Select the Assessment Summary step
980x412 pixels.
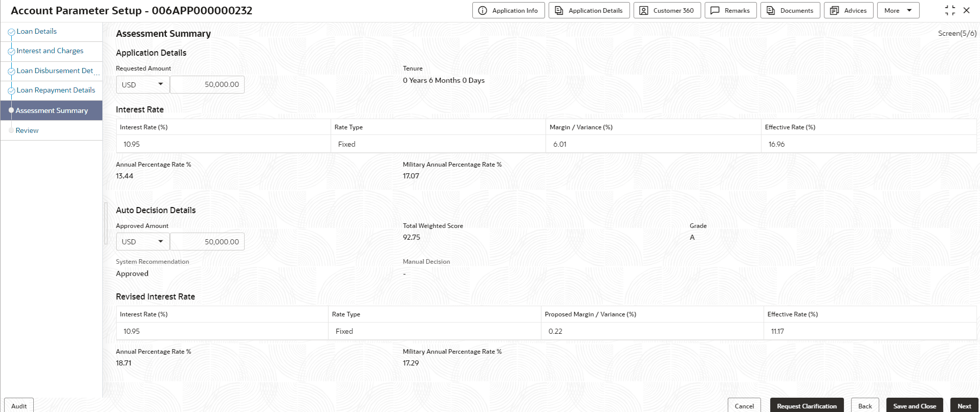(x=51, y=110)
